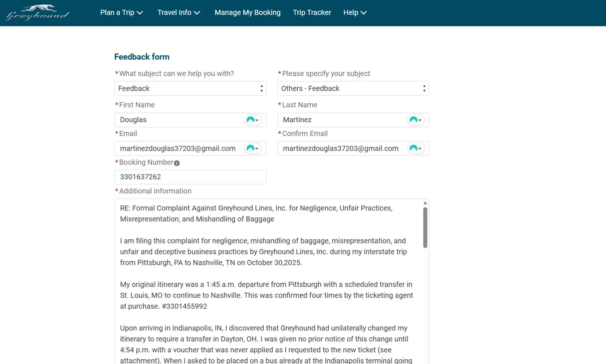This screenshot has width=606, height=364.
Task: Go to Manage My Booking
Action: coord(247,13)
